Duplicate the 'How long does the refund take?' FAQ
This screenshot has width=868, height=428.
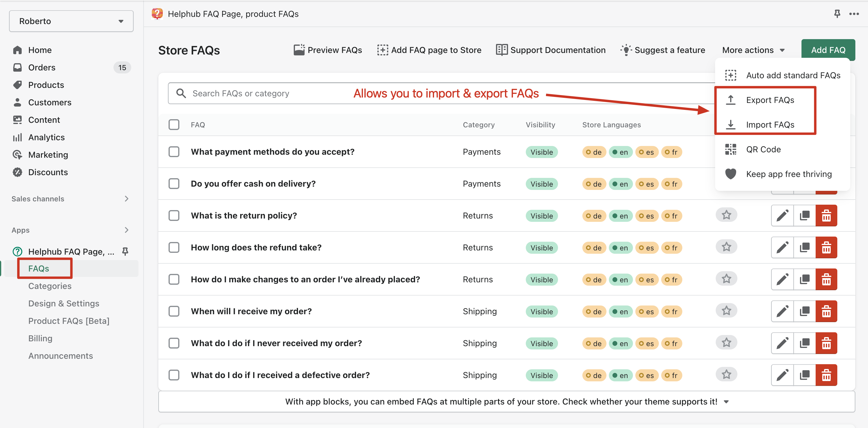tap(804, 248)
